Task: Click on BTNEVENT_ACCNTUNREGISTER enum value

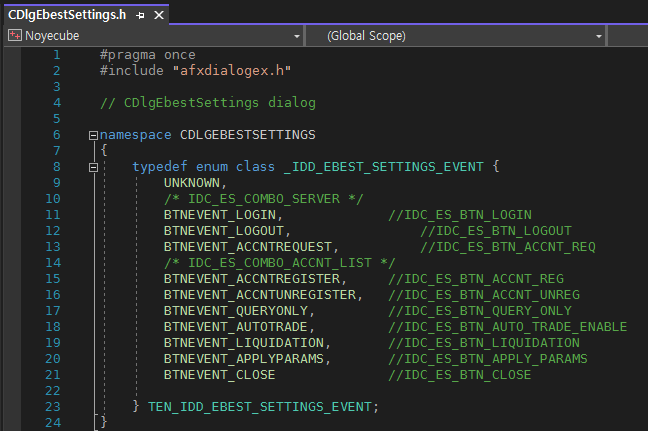Action: (x=260, y=295)
